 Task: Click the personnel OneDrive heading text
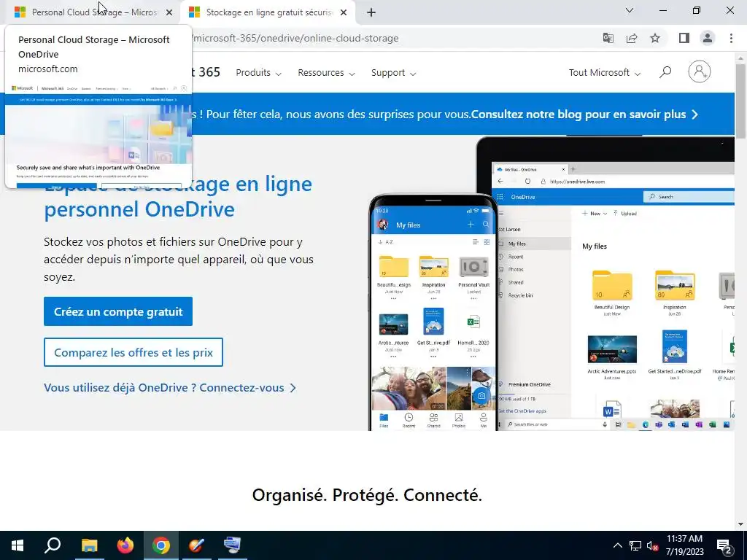[139, 209]
